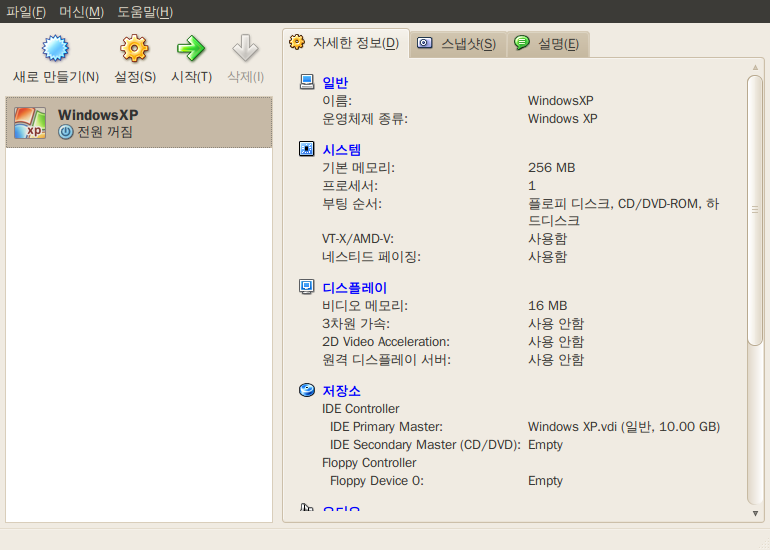Click the 시작(T) label
The height and width of the screenshot is (550, 770).
coord(192,77)
